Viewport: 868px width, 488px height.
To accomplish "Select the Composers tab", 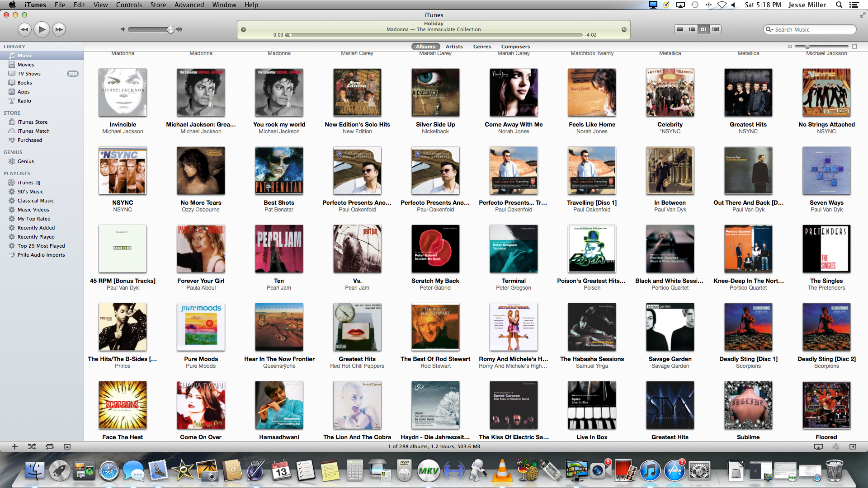I will 515,47.
